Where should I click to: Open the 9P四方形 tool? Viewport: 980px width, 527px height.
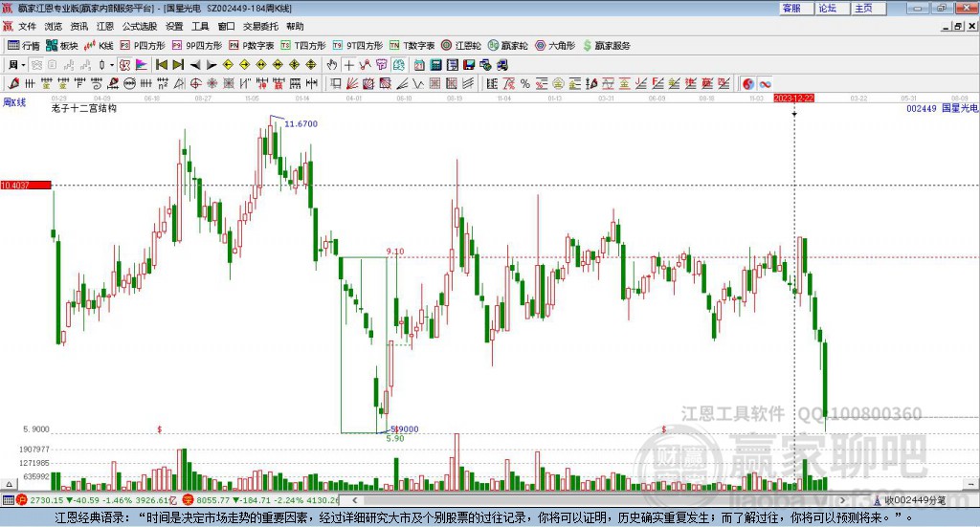197,46
